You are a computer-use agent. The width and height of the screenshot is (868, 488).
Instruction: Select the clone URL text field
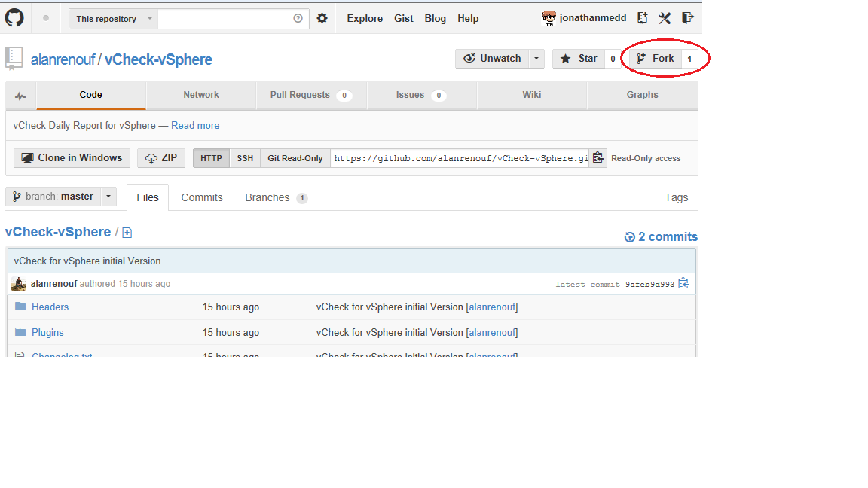pos(460,158)
